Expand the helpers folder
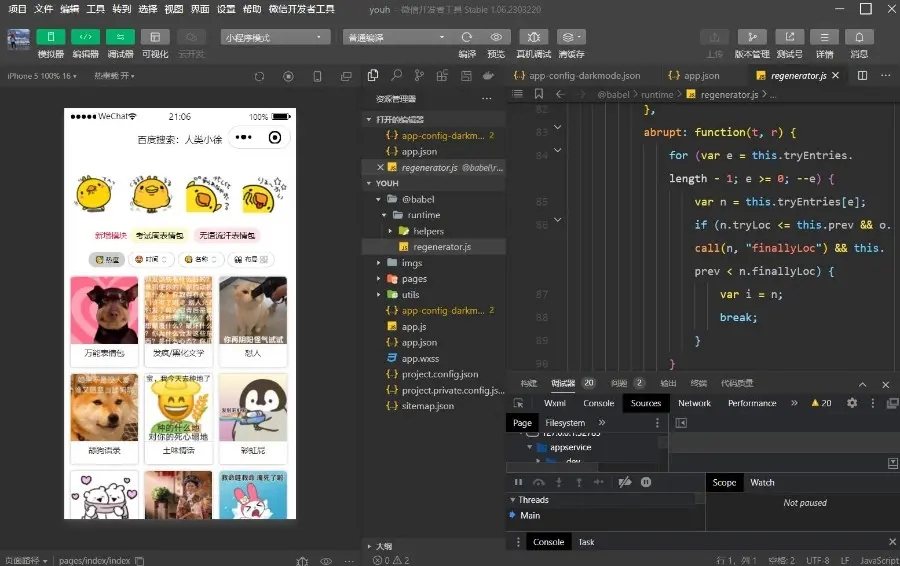Viewport: 900px width, 566px height. click(x=390, y=231)
